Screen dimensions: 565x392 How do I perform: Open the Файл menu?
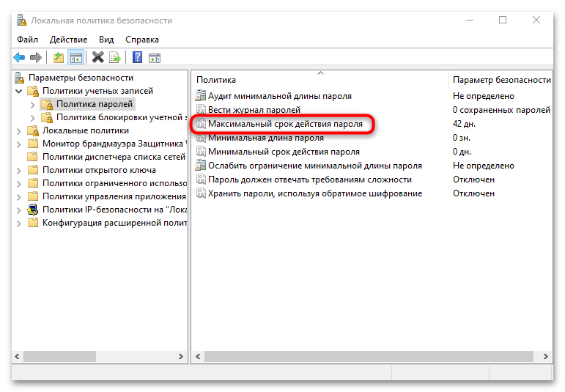[x=27, y=40]
